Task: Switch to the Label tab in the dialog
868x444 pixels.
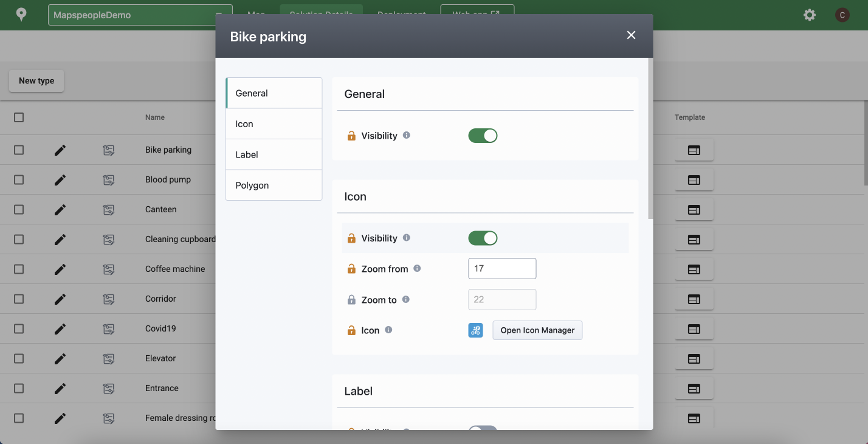Action: pos(274,154)
